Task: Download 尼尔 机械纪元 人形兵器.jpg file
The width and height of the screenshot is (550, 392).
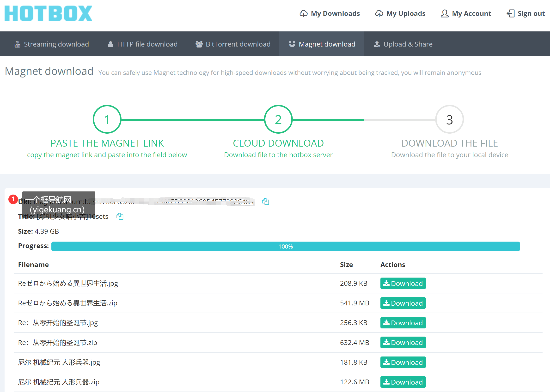Action: 403,362
